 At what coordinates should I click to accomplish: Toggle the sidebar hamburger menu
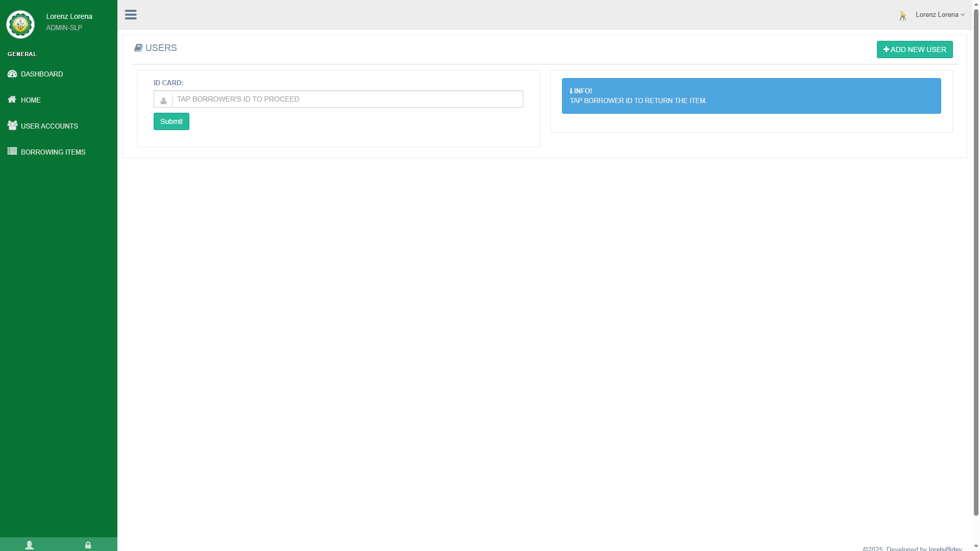click(131, 15)
